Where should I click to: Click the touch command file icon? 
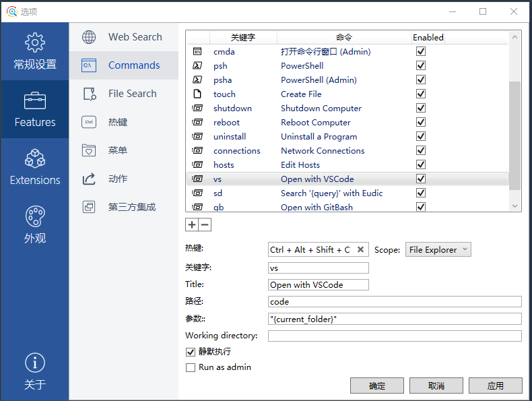pos(198,94)
